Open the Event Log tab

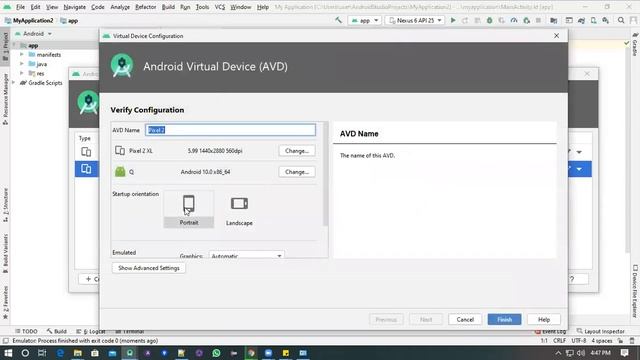click(551, 331)
